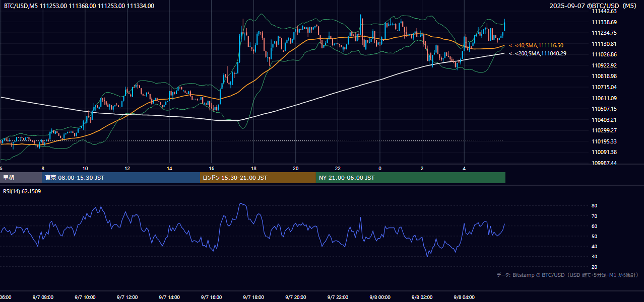Click RSI scale value 20

(x=594, y=267)
